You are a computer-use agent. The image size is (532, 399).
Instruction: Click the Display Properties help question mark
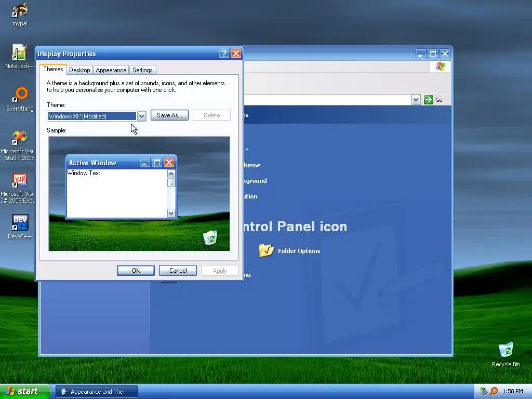(224, 54)
